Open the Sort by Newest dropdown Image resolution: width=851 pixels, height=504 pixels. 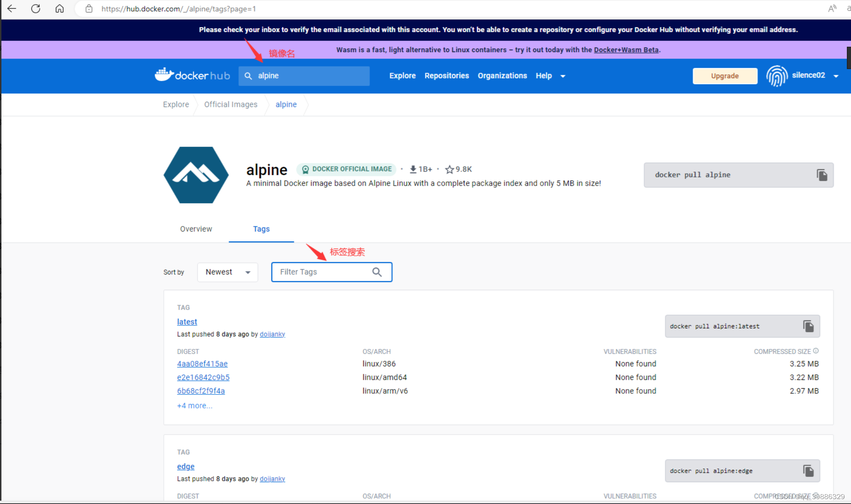[228, 272]
